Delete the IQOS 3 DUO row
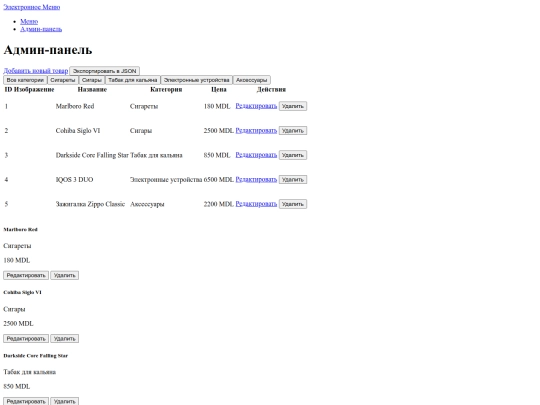The height and width of the screenshot is (405, 540). tap(293, 179)
